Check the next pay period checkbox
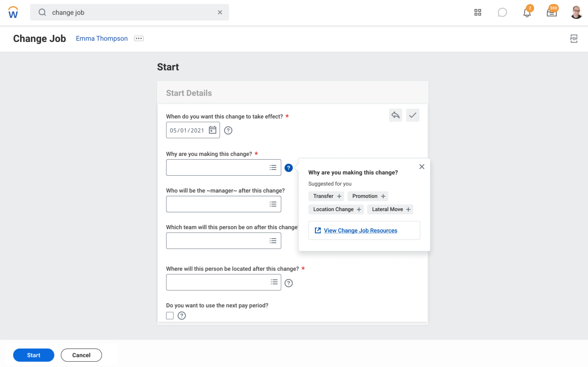This screenshot has width=588, height=367. click(x=170, y=315)
